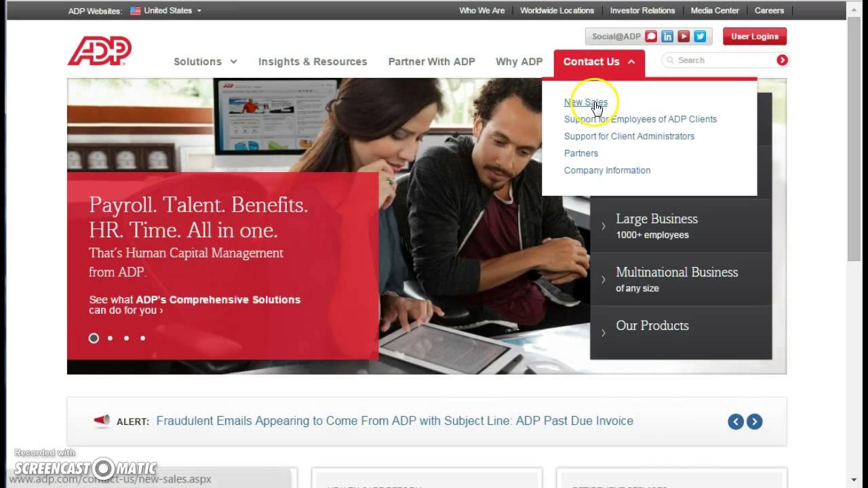Select Company Information menu entry
This screenshot has width=868, height=488.
click(607, 170)
